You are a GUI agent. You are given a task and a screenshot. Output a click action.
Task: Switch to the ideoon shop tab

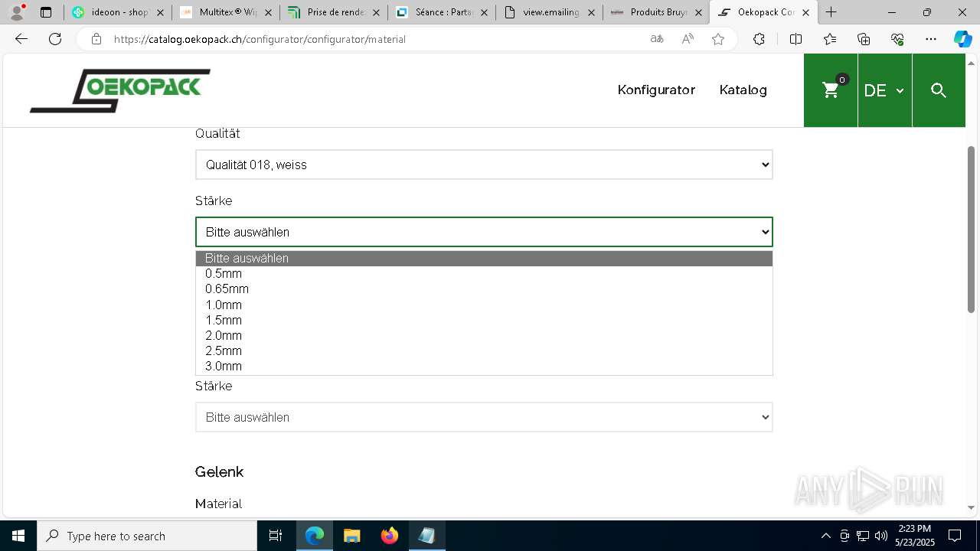[118, 12]
